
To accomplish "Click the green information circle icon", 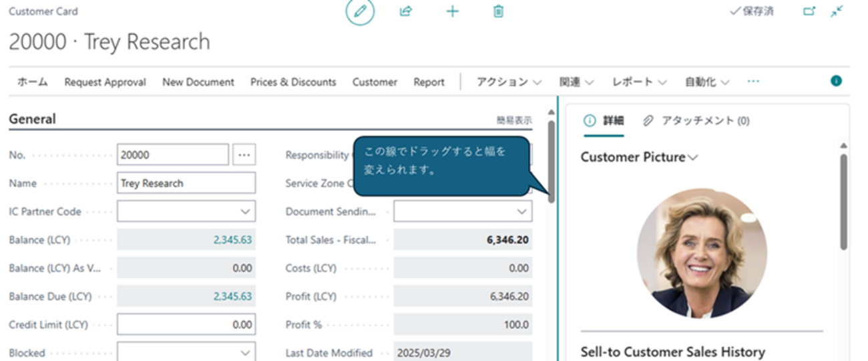I will (x=836, y=81).
